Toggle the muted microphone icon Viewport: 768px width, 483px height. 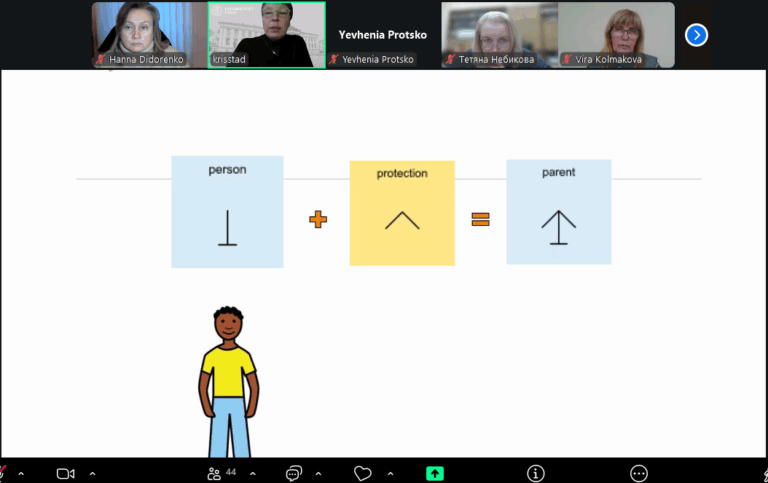pyautogui.click(x=3, y=473)
